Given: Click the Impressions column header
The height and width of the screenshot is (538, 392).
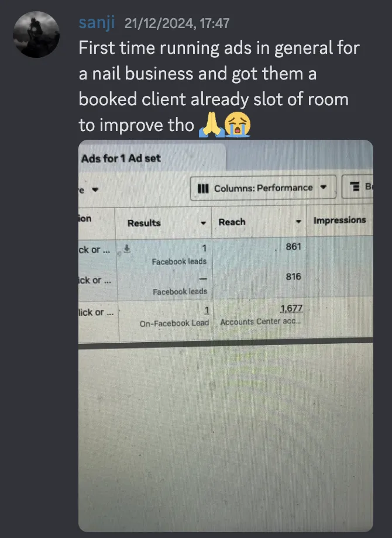Looking at the screenshot, I should click(x=339, y=220).
